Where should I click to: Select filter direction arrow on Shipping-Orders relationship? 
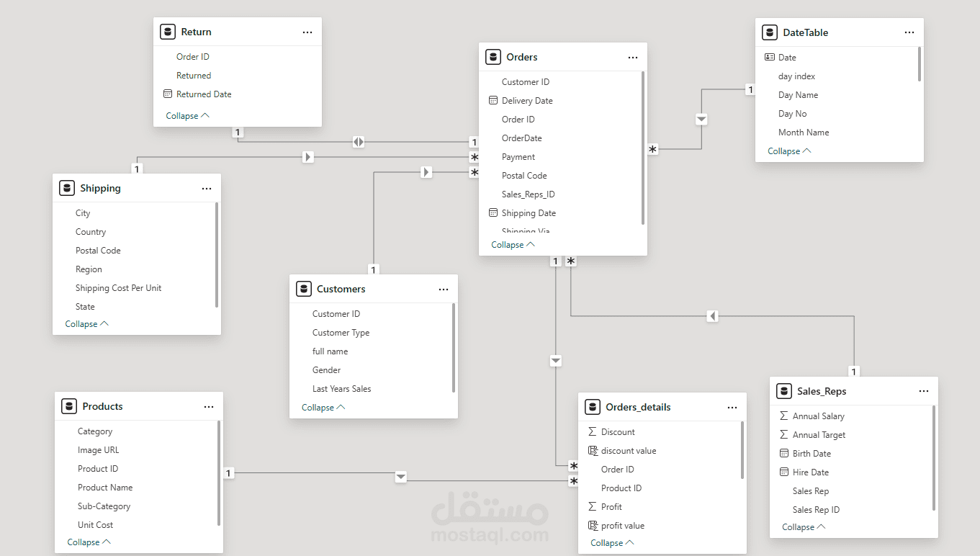tap(308, 157)
